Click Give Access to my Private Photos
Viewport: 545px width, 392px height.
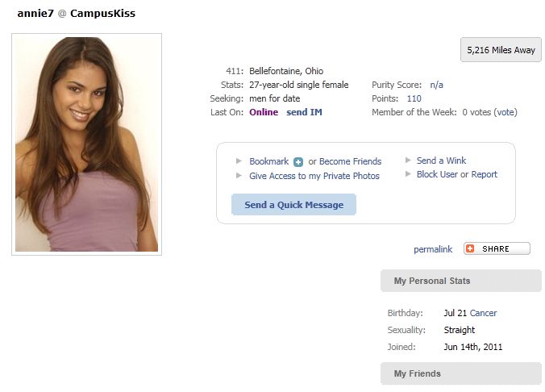314,176
